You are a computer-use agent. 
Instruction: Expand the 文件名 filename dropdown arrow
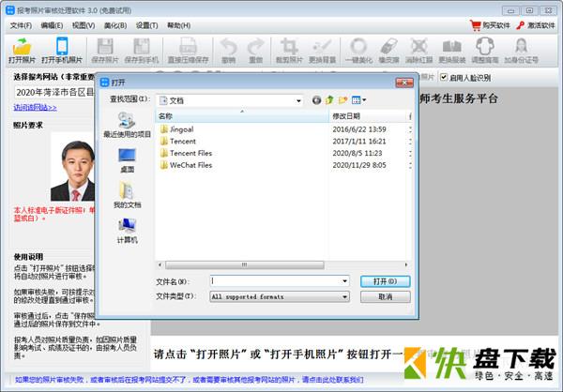pos(344,281)
